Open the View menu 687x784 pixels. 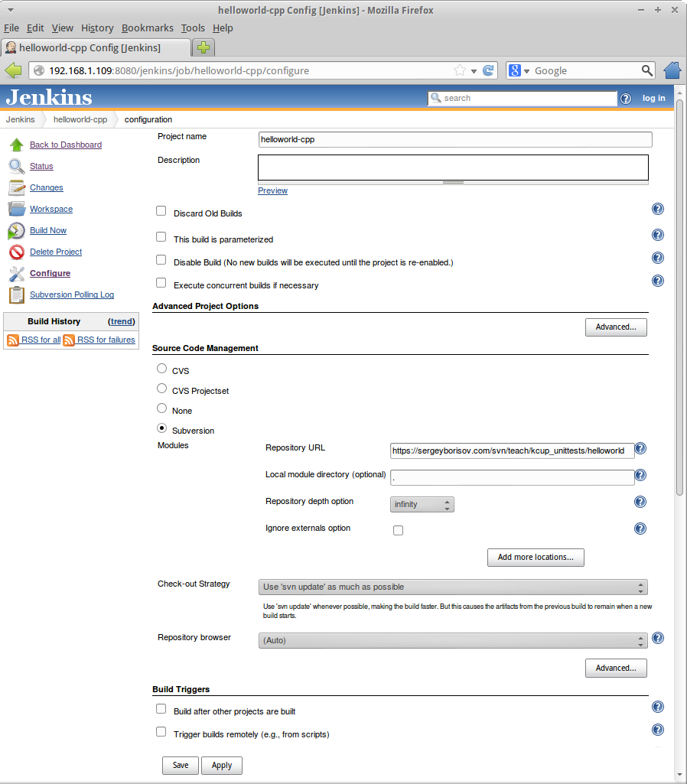(x=63, y=28)
